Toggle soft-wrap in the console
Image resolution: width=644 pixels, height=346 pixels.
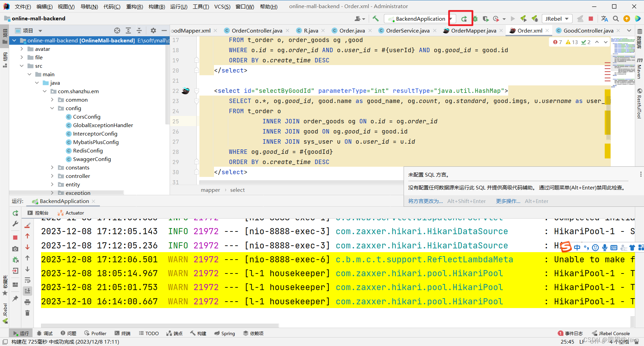(x=27, y=280)
